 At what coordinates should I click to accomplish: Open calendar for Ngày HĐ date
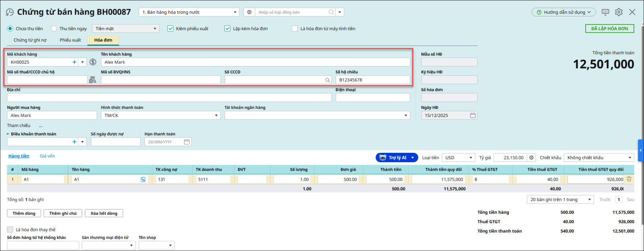pos(473,115)
